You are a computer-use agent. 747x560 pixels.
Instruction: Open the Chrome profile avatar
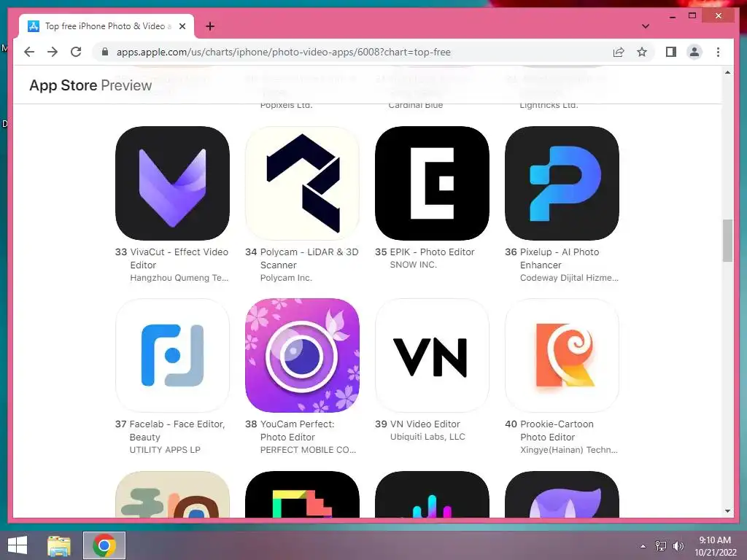click(694, 52)
